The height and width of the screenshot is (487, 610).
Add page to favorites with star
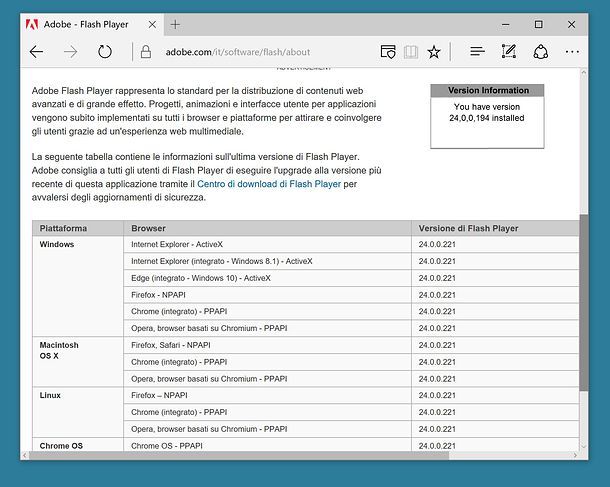point(434,52)
